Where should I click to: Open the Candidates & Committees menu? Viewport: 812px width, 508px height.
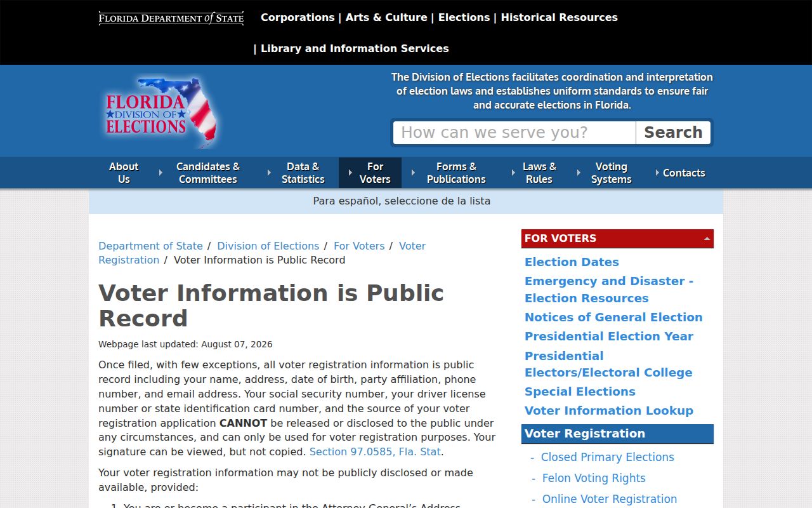click(x=208, y=173)
